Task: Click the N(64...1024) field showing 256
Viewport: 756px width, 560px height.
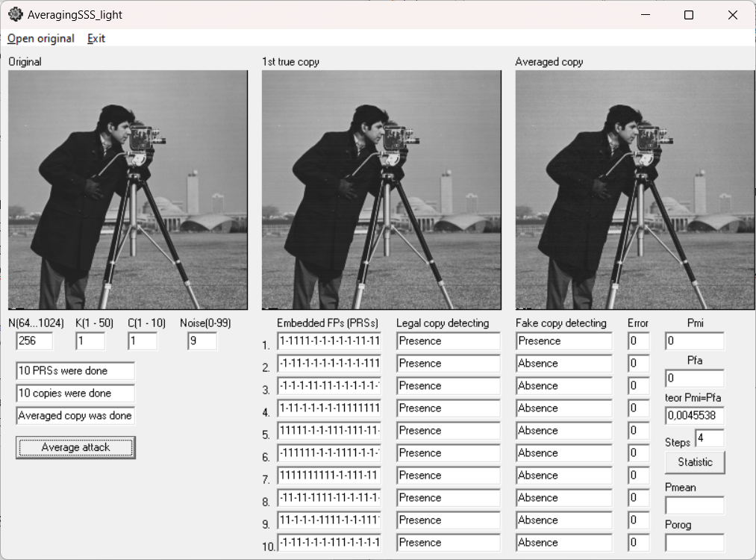Action: pyautogui.click(x=34, y=341)
